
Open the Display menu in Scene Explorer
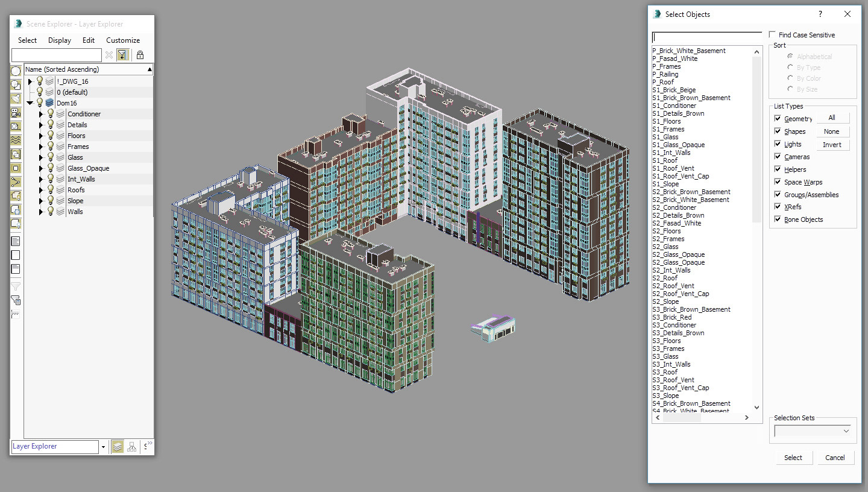(x=60, y=40)
